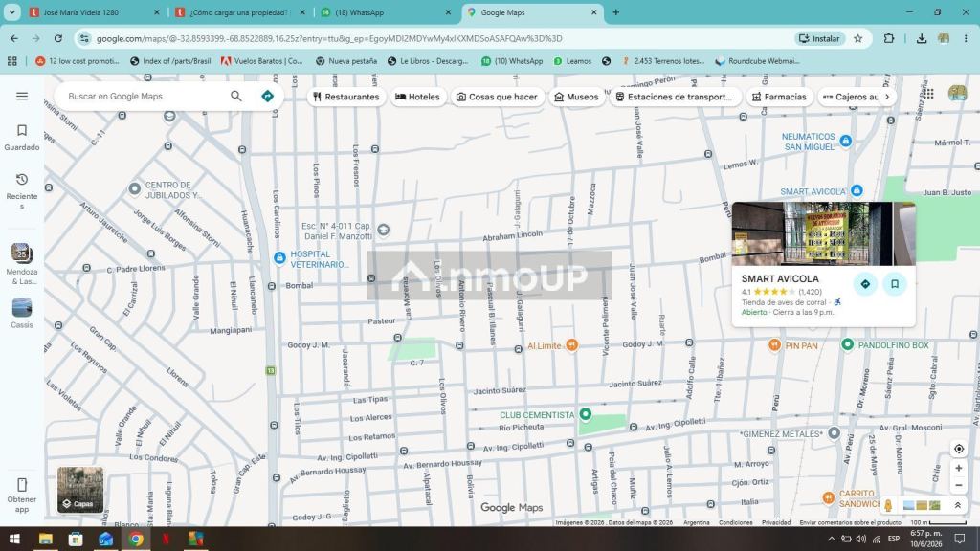
Task: Click the search magnifier icon
Action: click(x=235, y=97)
